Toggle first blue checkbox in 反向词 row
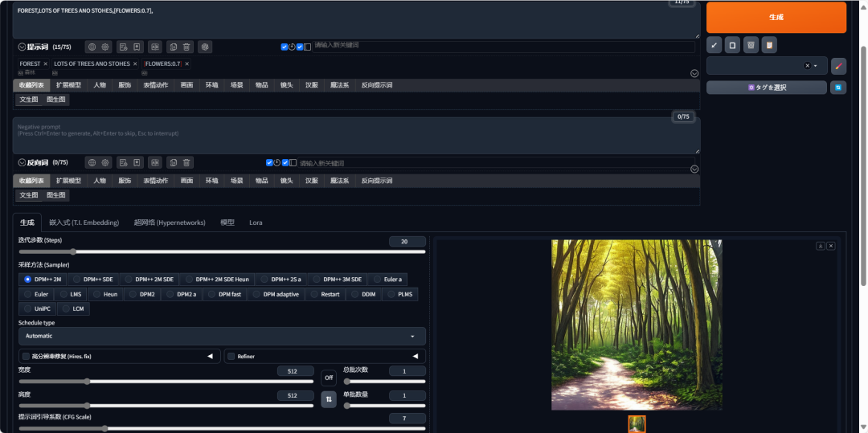The height and width of the screenshot is (433, 868). point(269,162)
